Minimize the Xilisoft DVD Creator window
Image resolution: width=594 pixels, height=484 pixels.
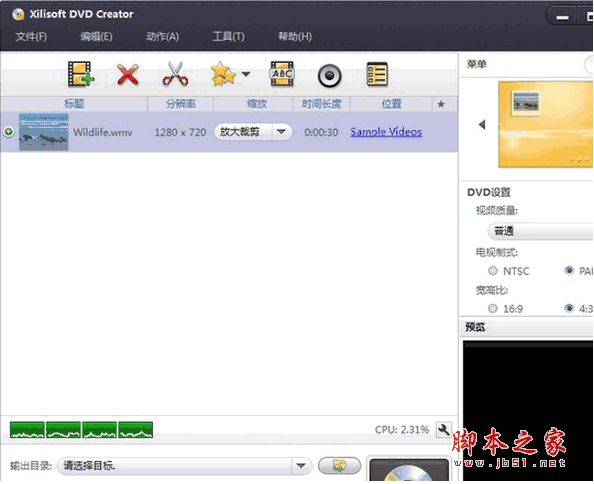point(562,17)
